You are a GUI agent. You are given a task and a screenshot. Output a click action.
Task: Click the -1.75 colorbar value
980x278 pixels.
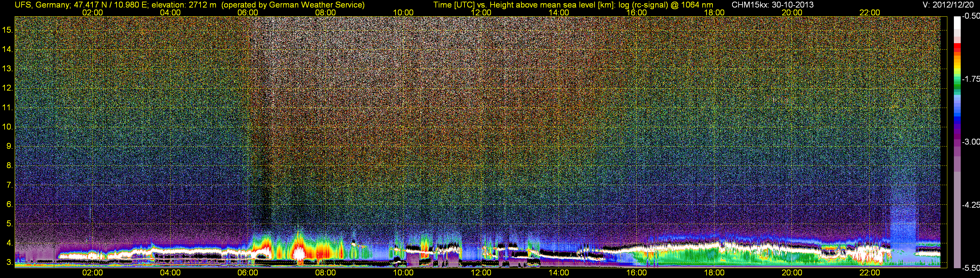point(971,79)
